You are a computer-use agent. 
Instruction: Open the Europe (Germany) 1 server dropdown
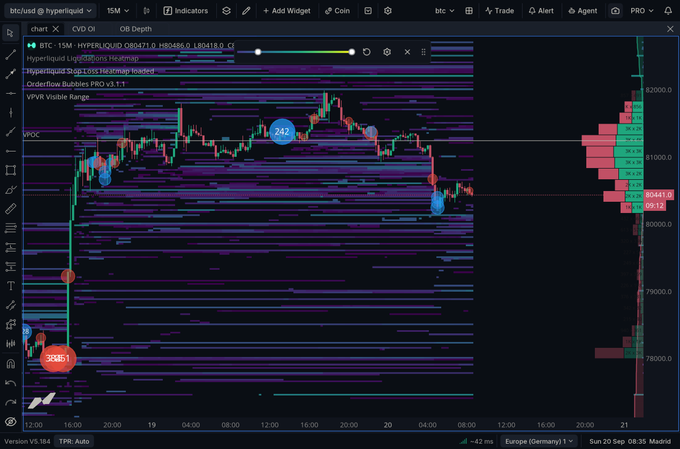click(x=539, y=441)
